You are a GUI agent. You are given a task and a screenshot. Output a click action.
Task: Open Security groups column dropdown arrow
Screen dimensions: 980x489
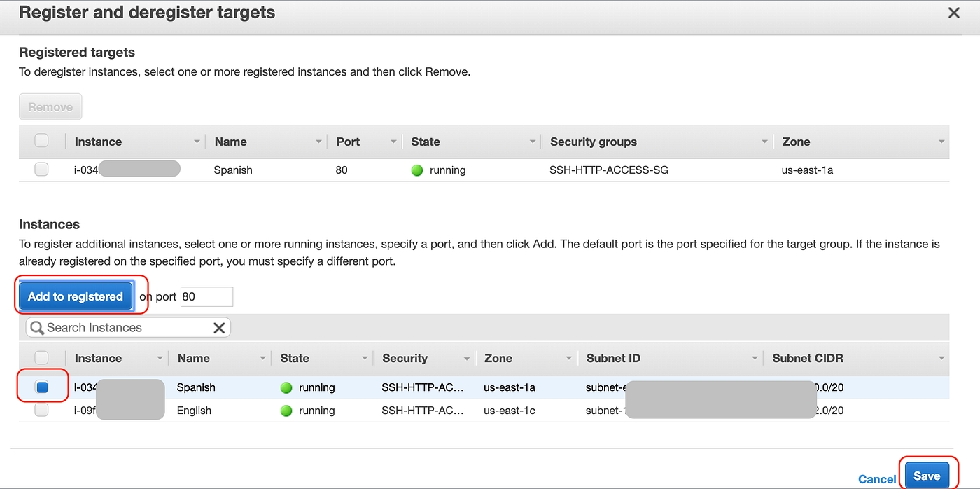coord(764,142)
